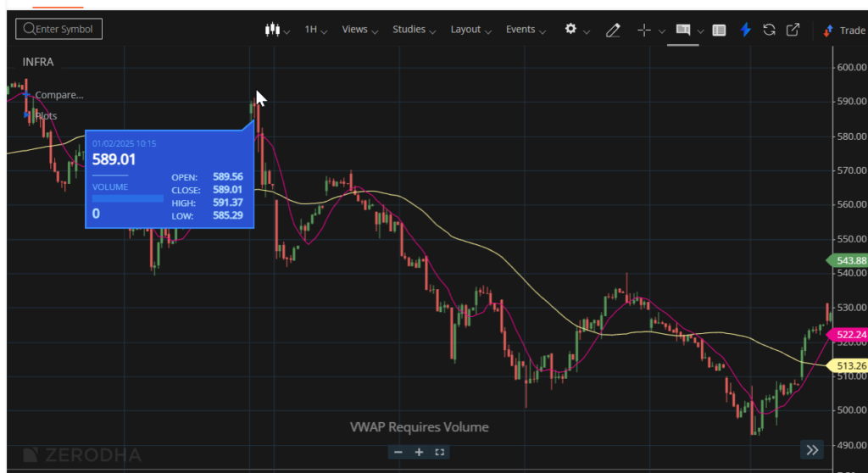Click the data table list icon
868x473 pixels.
[x=719, y=30]
